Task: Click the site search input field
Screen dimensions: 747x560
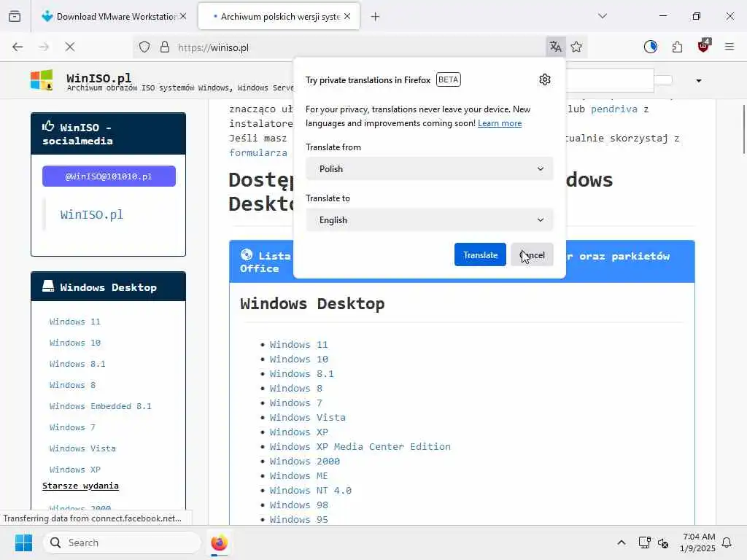Action: [610, 80]
